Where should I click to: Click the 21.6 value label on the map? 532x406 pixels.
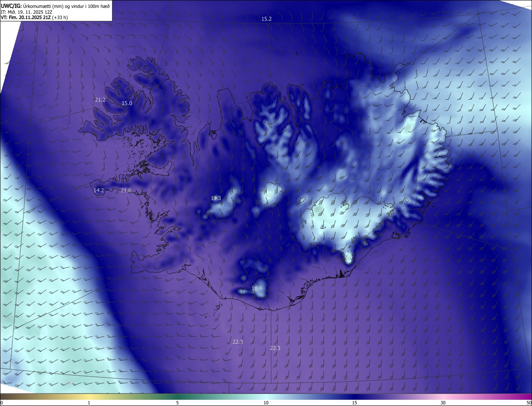coord(126,191)
